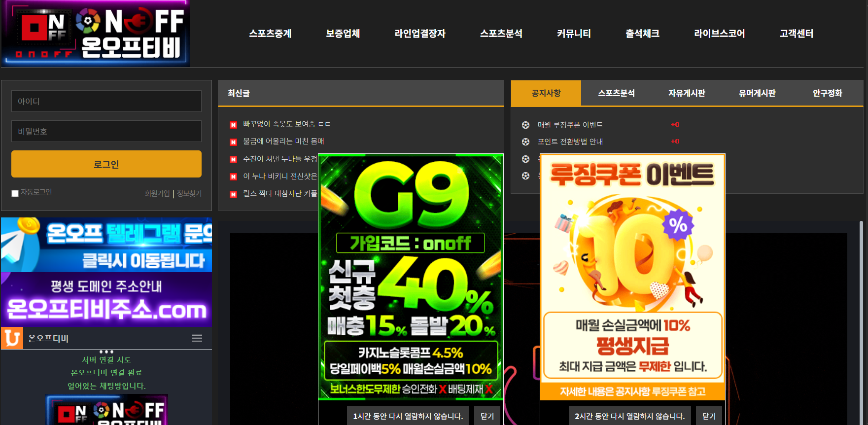868x425 pixels.
Task: Open the hamburger menu in the chat widget
Action: point(197,338)
